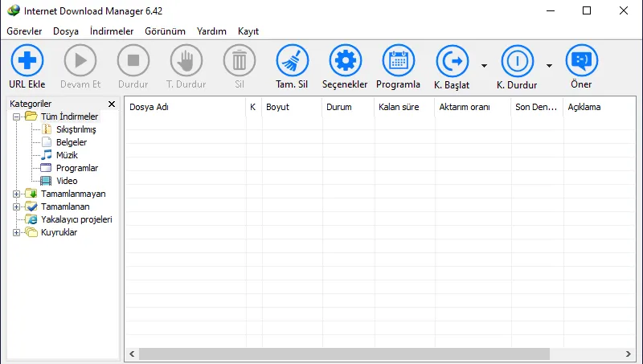Collapse the Tüm İndirmeler tree node
The image size is (643, 364).
pos(16,117)
